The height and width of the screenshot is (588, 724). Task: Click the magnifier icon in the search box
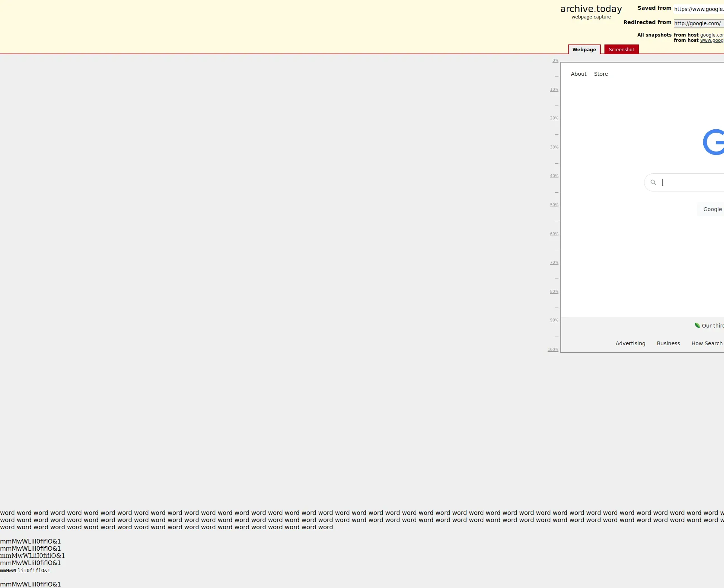653,182
